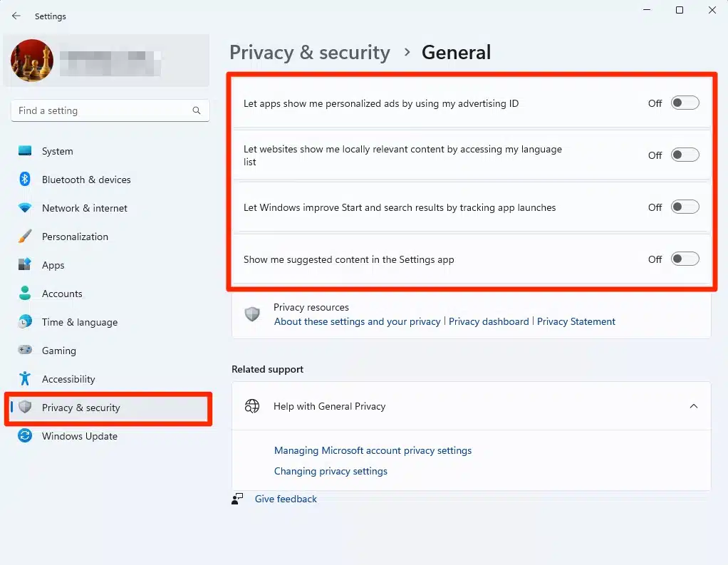Open Time & language settings
The image size is (728, 565).
coord(108,322)
